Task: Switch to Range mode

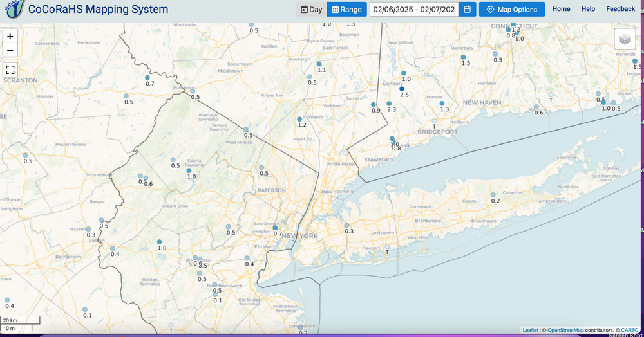Action: pyautogui.click(x=346, y=10)
